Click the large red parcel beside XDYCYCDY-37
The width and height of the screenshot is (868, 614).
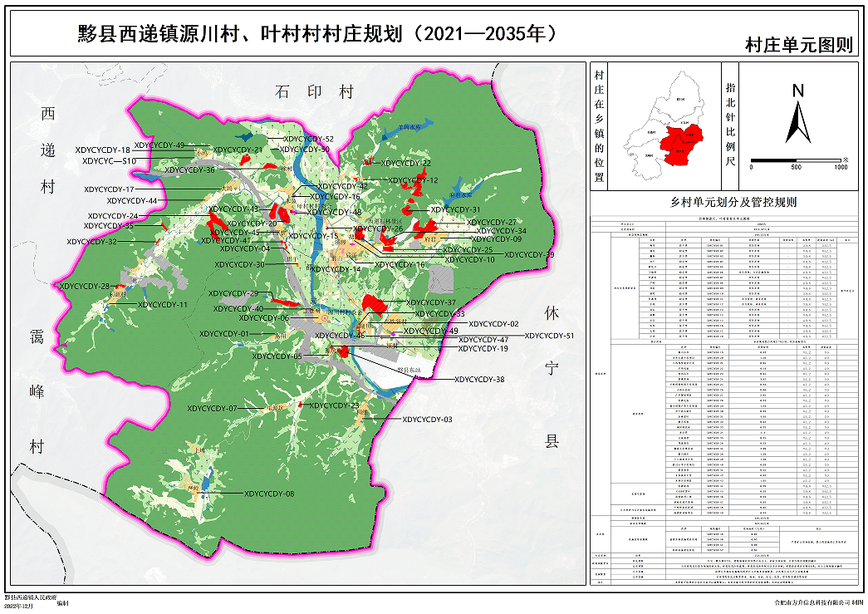(374, 304)
